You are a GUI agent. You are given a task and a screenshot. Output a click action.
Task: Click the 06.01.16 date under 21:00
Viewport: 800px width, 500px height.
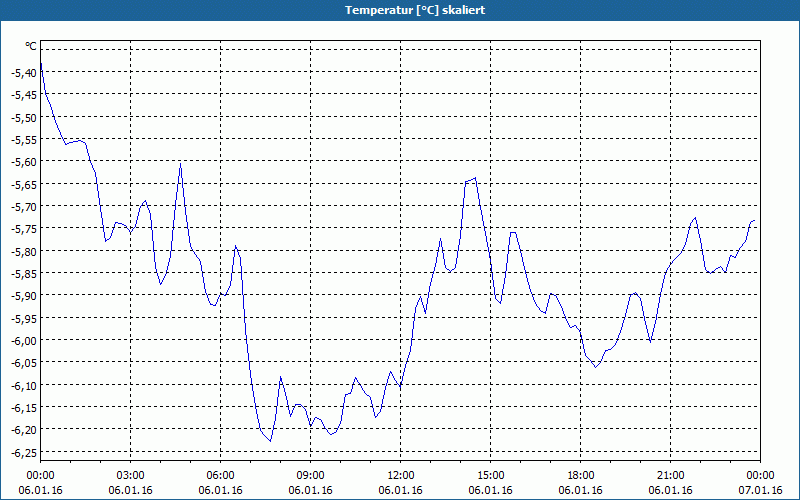[x=670, y=490]
